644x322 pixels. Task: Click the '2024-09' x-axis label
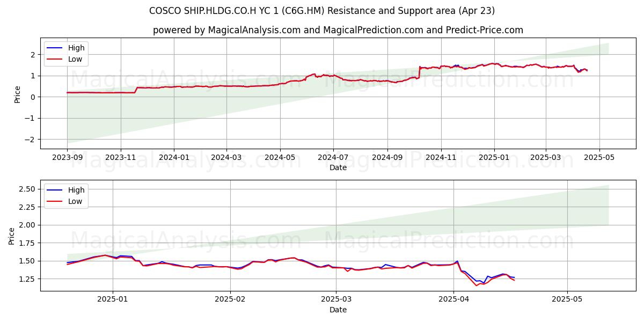(x=387, y=158)
